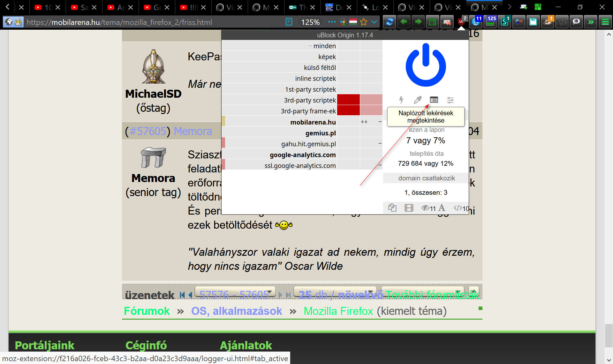
Task: Click the floppy disk save toolbar icon
Action: point(533,22)
